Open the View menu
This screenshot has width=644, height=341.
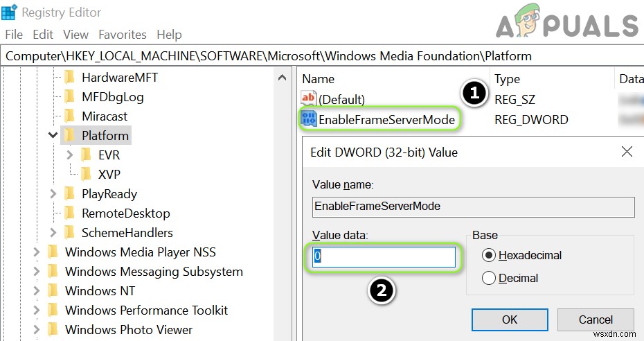point(75,35)
